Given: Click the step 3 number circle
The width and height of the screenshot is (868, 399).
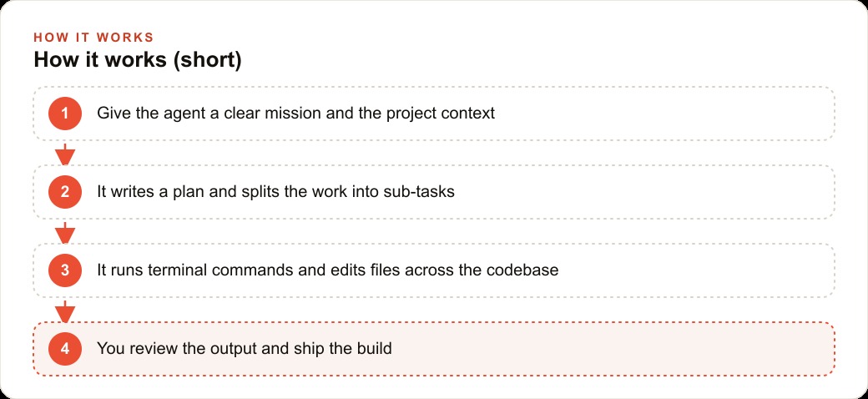Looking at the screenshot, I should [65, 270].
